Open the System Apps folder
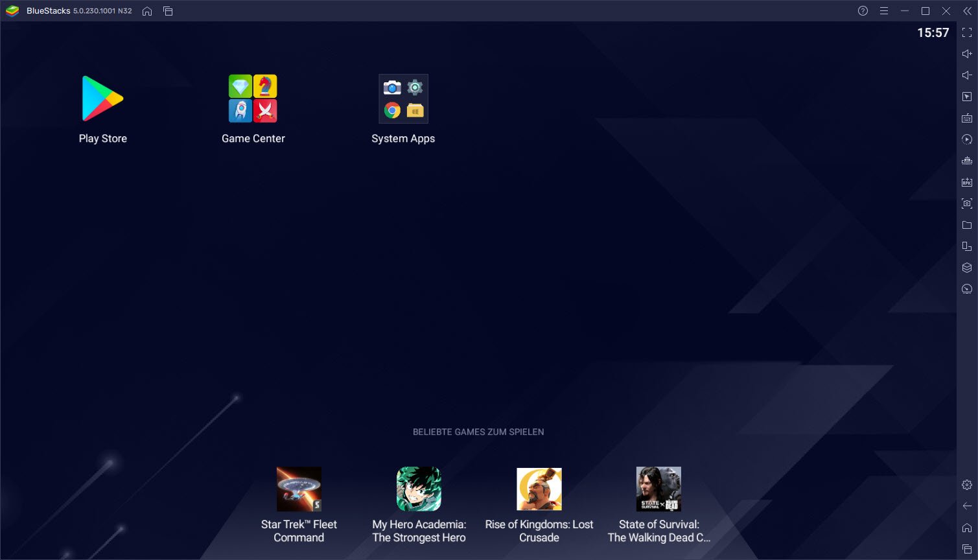 403,99
